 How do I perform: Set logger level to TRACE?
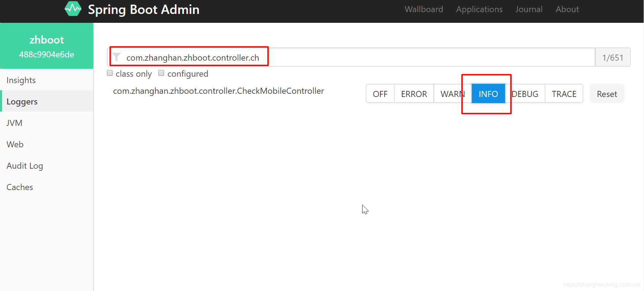pyautogui.click(x=564, y=94)
